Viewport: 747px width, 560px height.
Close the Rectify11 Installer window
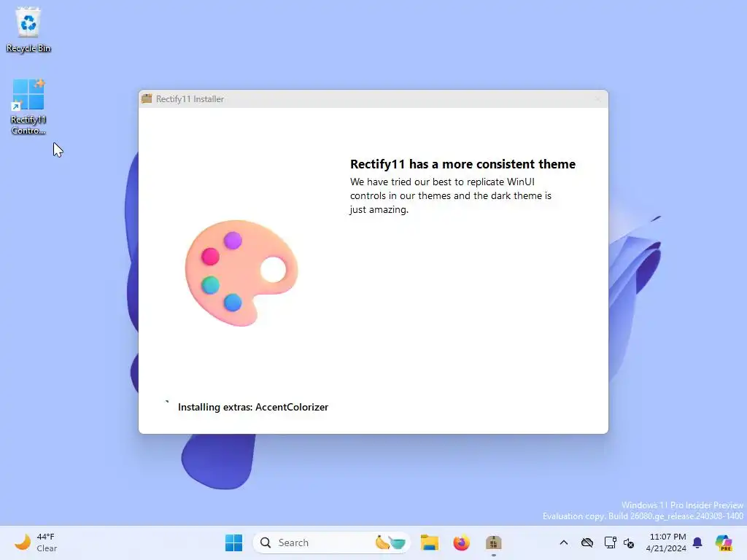pos(598,99)
